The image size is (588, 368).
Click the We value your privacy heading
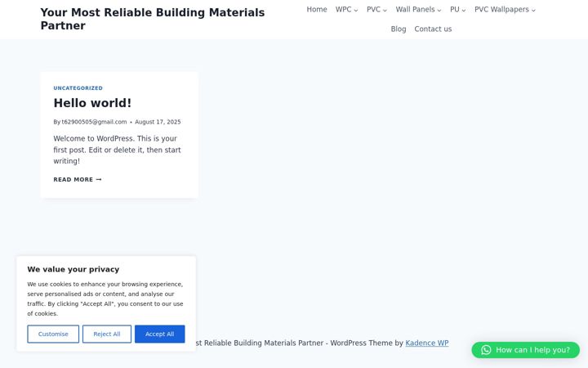(73, 269)
